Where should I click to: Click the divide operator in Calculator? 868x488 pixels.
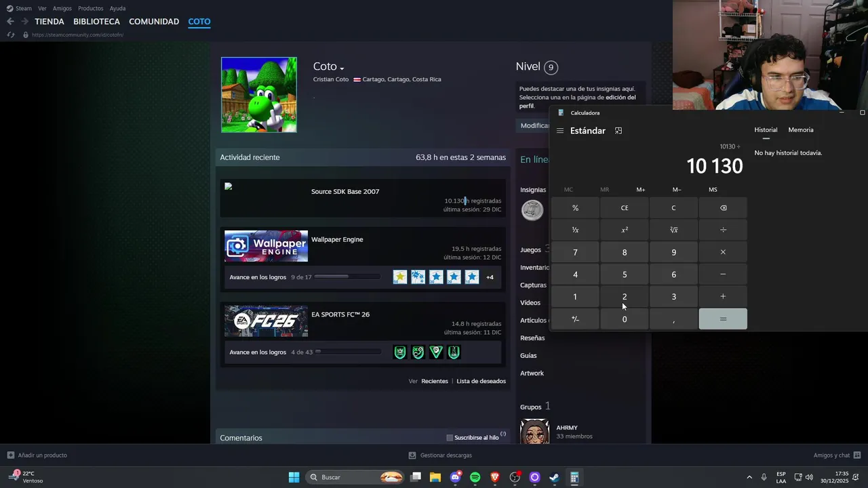pos(723,230)
